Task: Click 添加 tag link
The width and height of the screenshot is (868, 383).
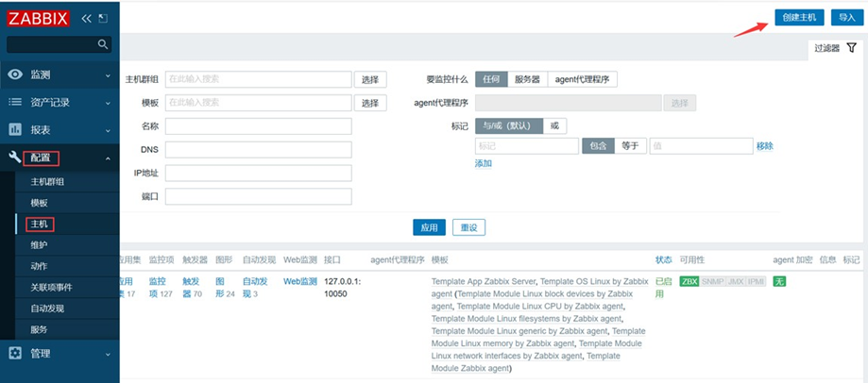Action: [x=484, y=163]
